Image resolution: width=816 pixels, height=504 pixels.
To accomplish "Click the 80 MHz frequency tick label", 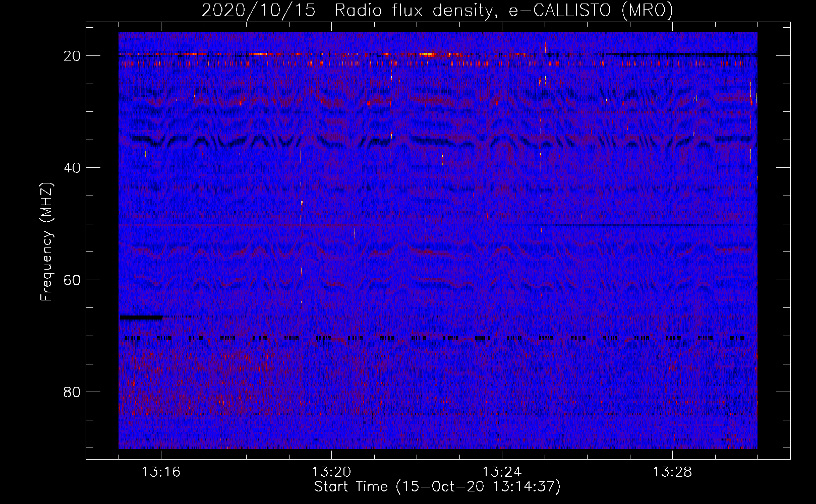I will [72, 392].
